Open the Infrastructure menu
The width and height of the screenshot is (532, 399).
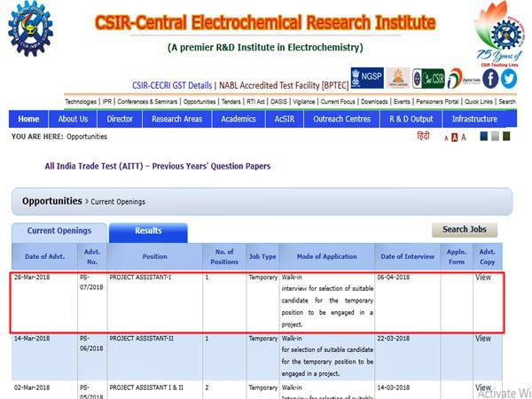pos(474,119)
